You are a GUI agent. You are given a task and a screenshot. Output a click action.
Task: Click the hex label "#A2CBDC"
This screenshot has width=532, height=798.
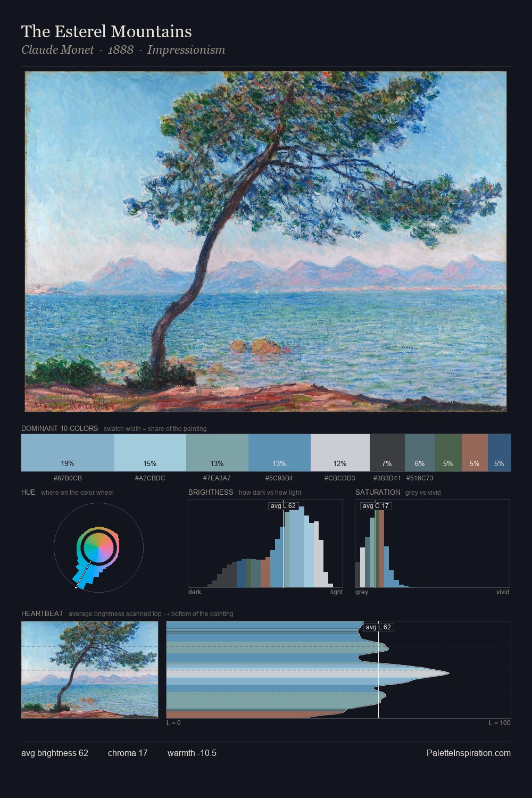(150, 478)
